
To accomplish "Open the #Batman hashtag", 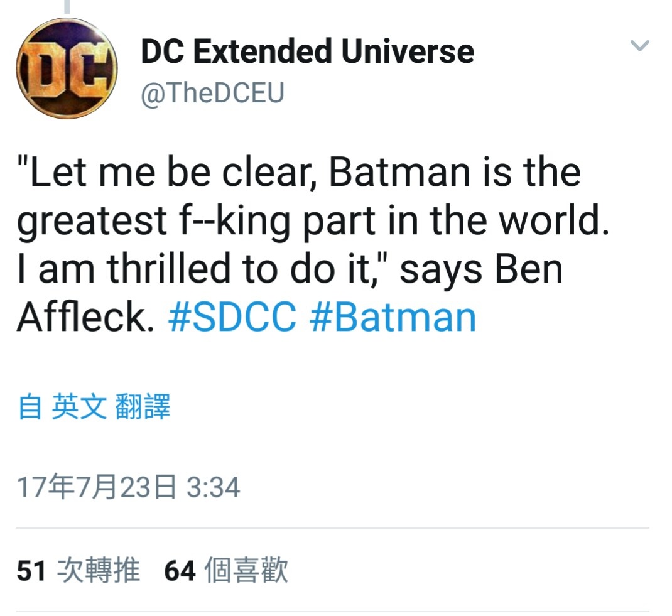I will (x=393, y=317).
